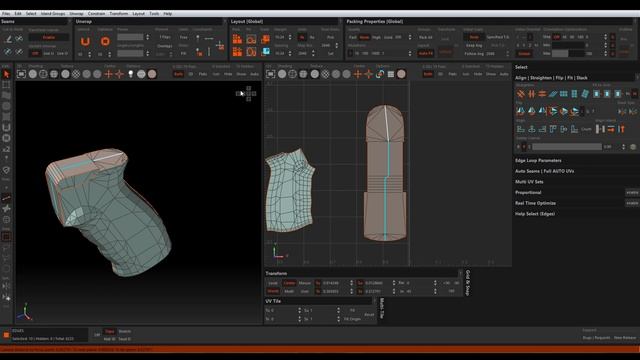Select Centre pivot mode in Transform panel
The height and width of the screenshot is (360, 640).
click(x=289, y=283)
